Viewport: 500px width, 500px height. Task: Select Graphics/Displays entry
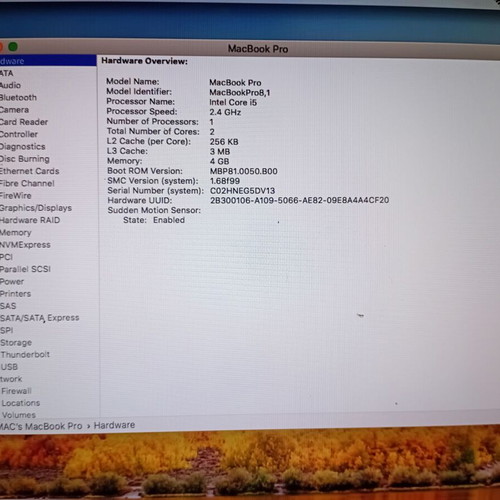tap(36, 208)
